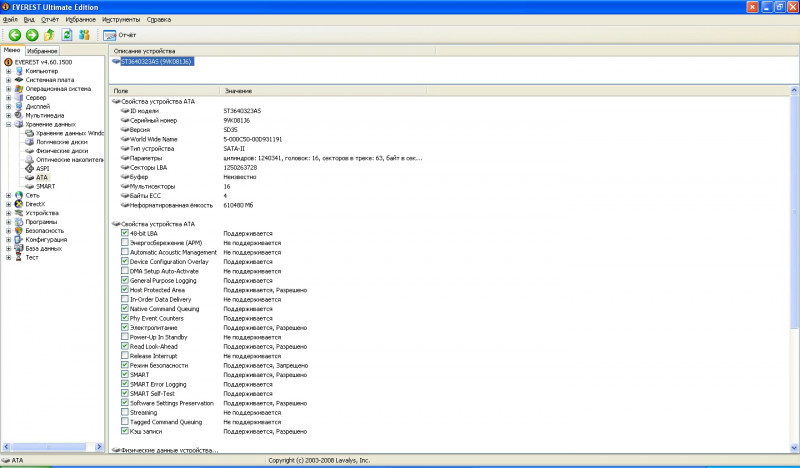Select the DirectX tree node
800x468 pixels.
tap(35, 204)
